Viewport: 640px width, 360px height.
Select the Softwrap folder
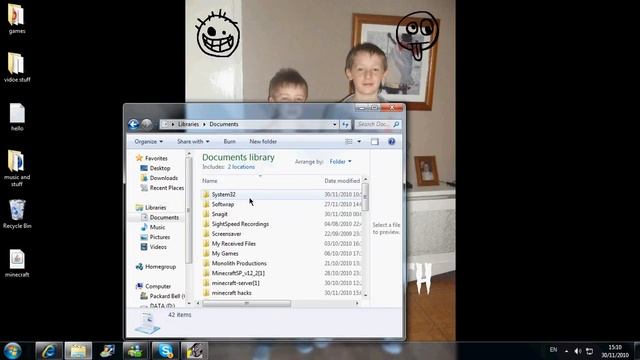pyautogui.click(x=222, y=204)
